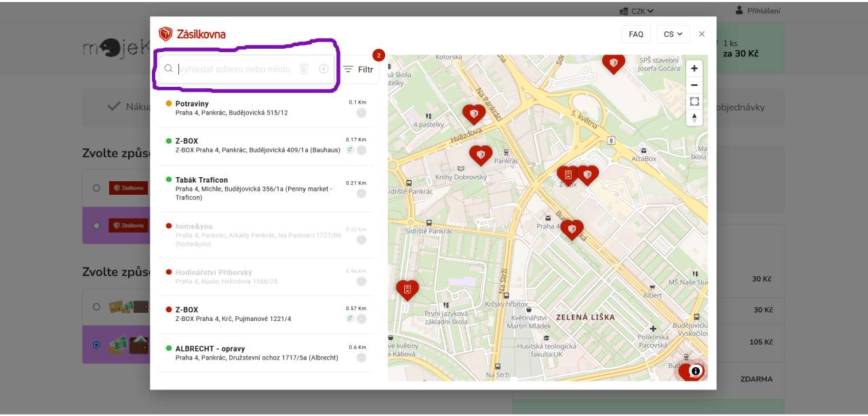Toggle map fullscreen icon
Image resolution: width=868 pixels, height=416 pixels.
click(694, 102)
